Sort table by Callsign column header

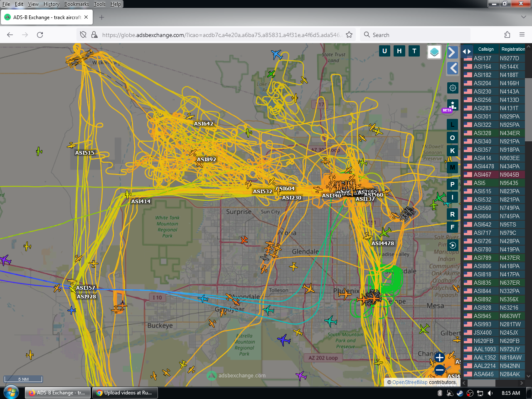click(486, 49)
